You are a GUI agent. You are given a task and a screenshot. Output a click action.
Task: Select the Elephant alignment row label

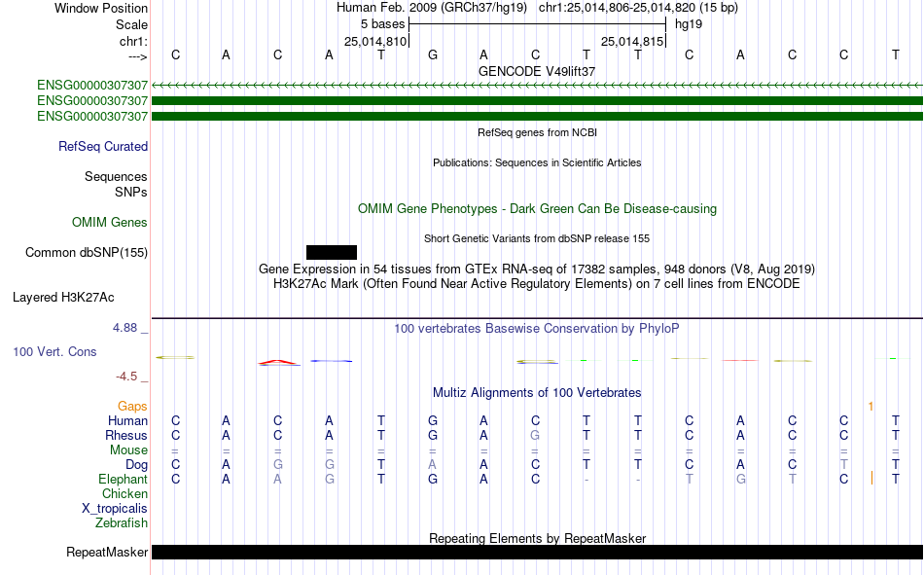point(123,479)
